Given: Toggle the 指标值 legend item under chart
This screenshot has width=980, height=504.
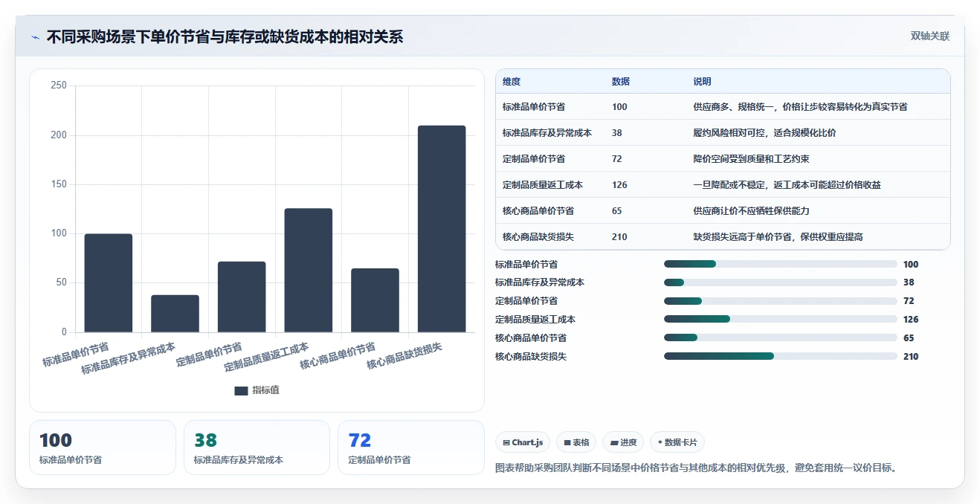Looking at the screenshot, I should [x=257, y=390].
